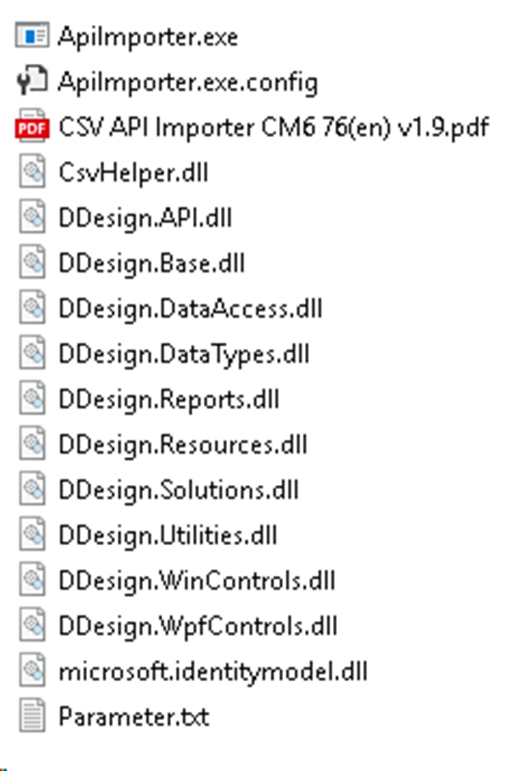The height and width of the screenshot is (771, 532).
Task: Select ApiImporter.exe.config file name
Action: [188, 82]
